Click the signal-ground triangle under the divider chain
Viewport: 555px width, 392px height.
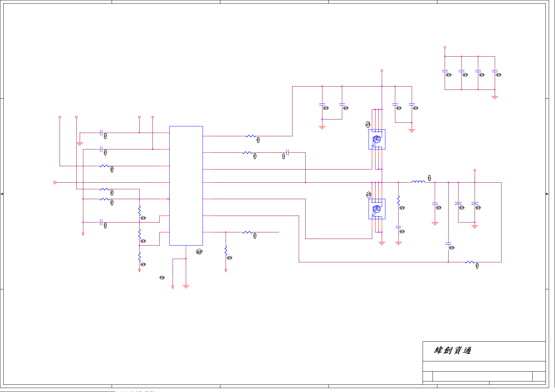point(139,271)
